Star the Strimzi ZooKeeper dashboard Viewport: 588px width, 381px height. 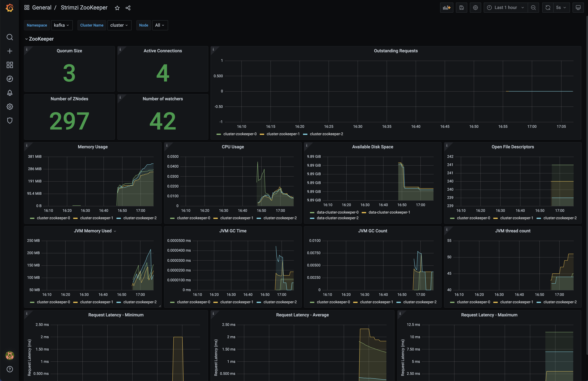coord(117,8)
